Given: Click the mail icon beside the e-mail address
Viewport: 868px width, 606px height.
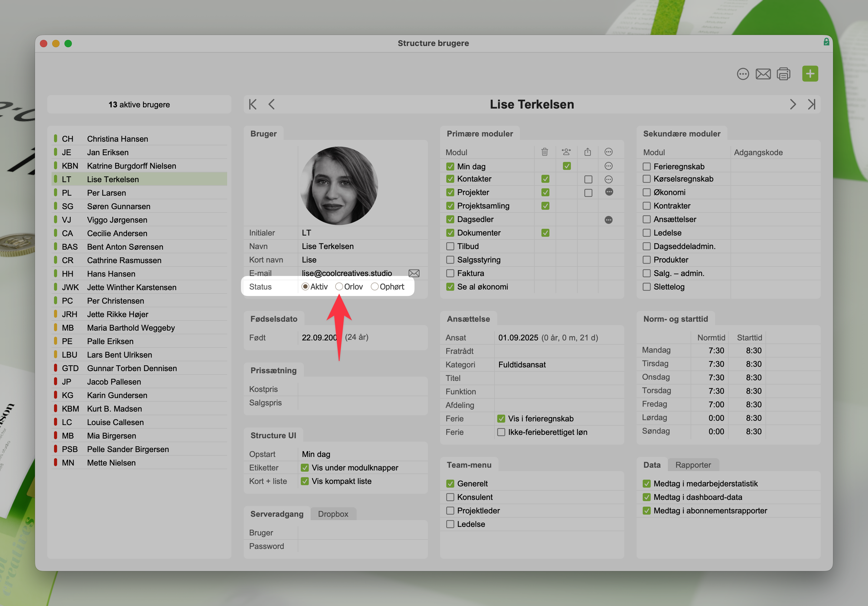Looking at the screenshot, I should [x=414, y=273].
